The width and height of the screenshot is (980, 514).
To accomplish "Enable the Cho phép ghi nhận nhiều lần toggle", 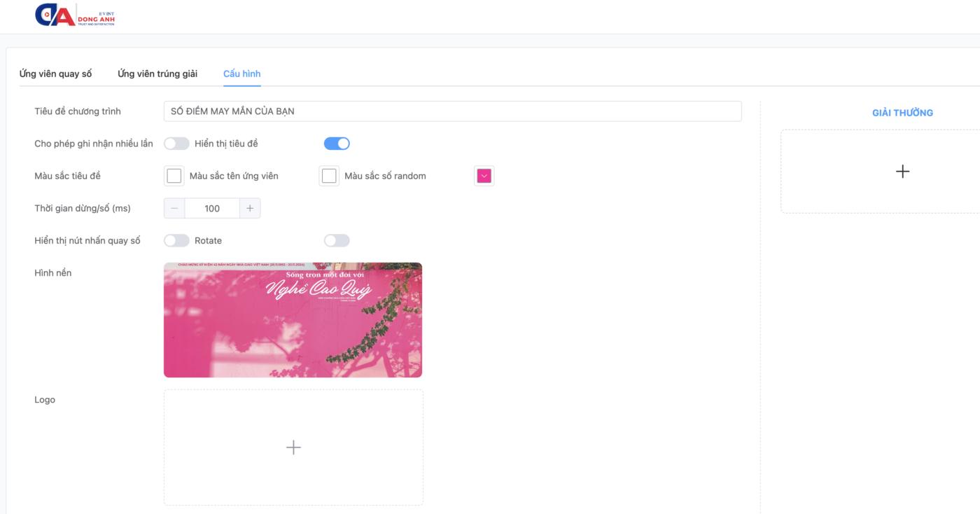I will (x=176, y=144).
